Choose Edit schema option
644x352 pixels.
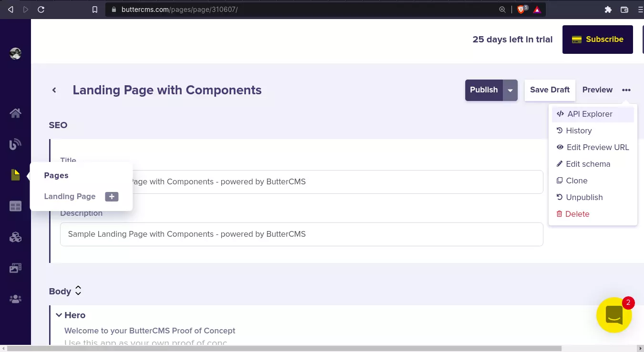pos(593,164)
